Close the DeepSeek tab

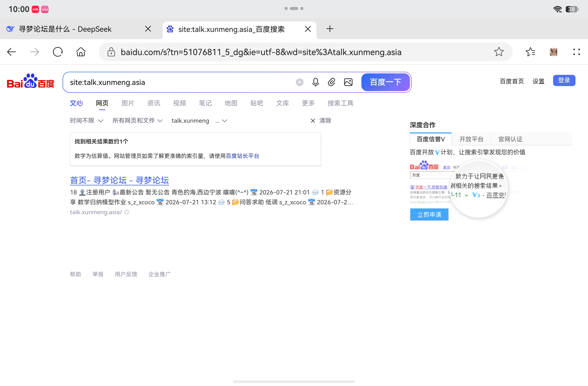(x=148, y=29)
